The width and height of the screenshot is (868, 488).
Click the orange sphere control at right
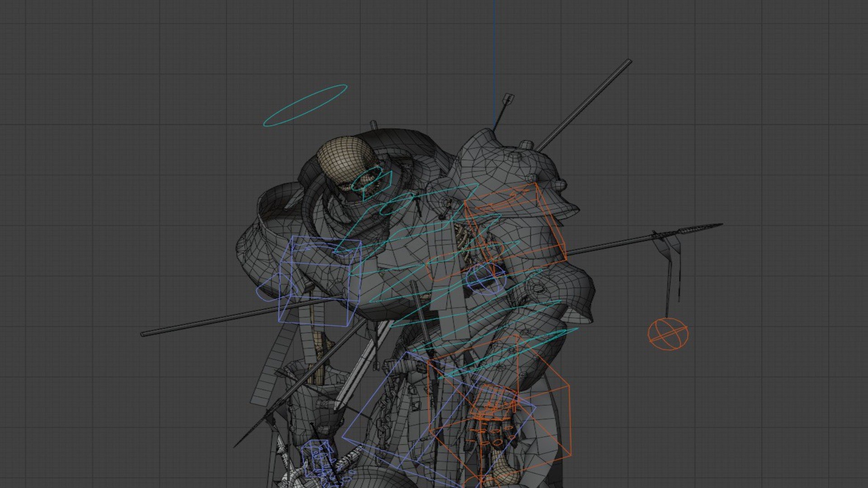[668, 334]
